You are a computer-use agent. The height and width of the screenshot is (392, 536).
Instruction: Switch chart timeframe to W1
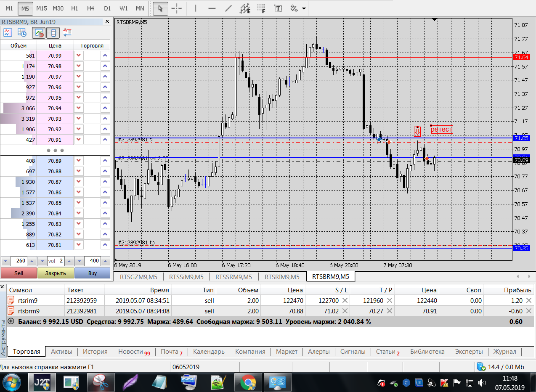123,8
